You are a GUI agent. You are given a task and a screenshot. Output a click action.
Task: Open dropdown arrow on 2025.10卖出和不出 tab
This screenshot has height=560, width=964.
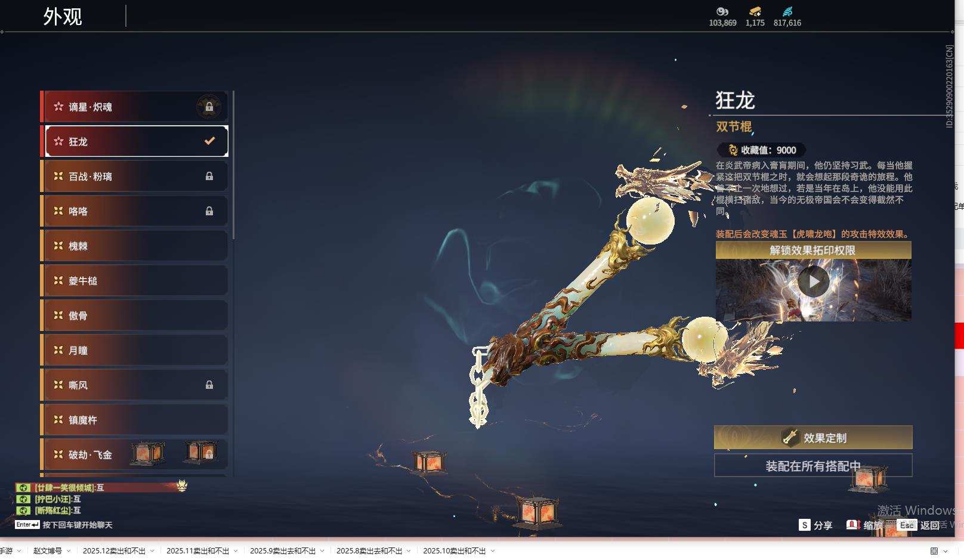[x=493, y=551]
